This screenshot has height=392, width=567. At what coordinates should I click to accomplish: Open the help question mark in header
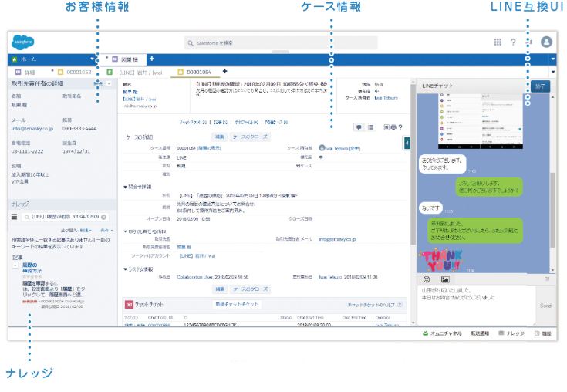[513, 42]
